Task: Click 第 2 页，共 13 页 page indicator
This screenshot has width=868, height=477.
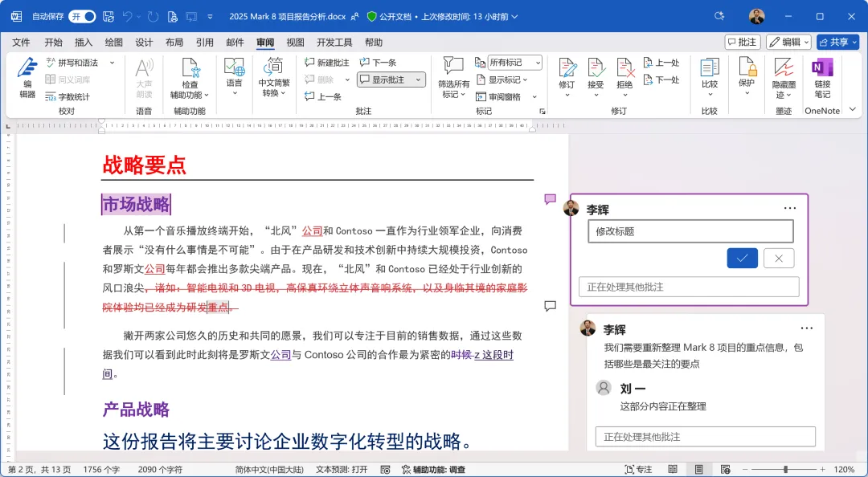Action: coord(39,470)
